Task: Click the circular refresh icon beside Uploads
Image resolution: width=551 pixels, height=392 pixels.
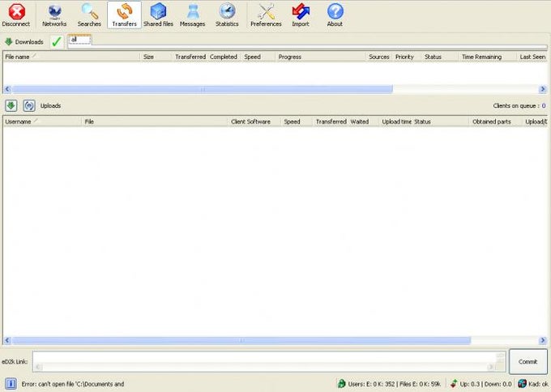Action: coord(29,105)
